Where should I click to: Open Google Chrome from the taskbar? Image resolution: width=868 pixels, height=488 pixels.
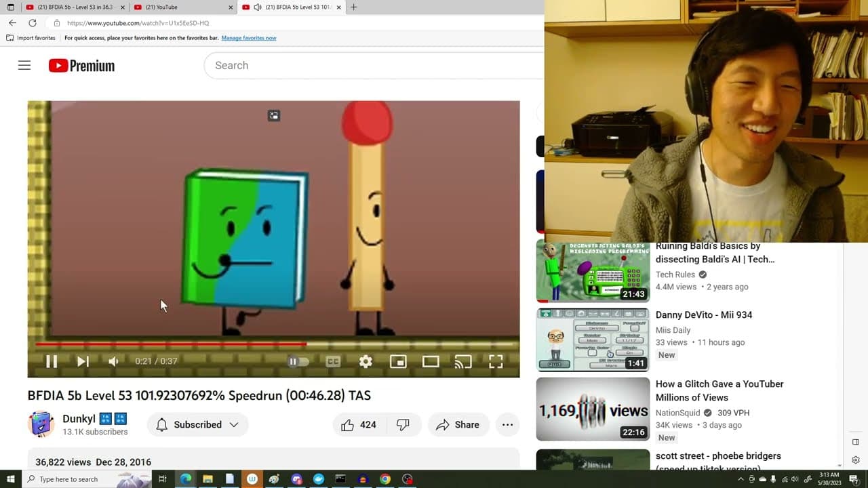385,479
